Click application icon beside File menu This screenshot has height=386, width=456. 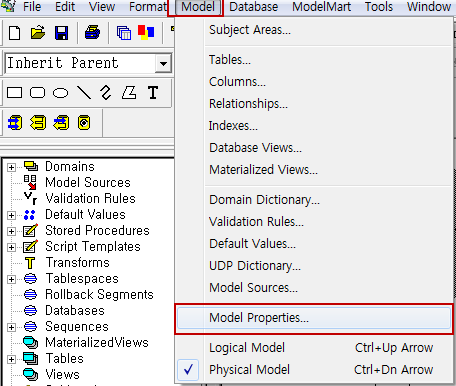[8, 6]
